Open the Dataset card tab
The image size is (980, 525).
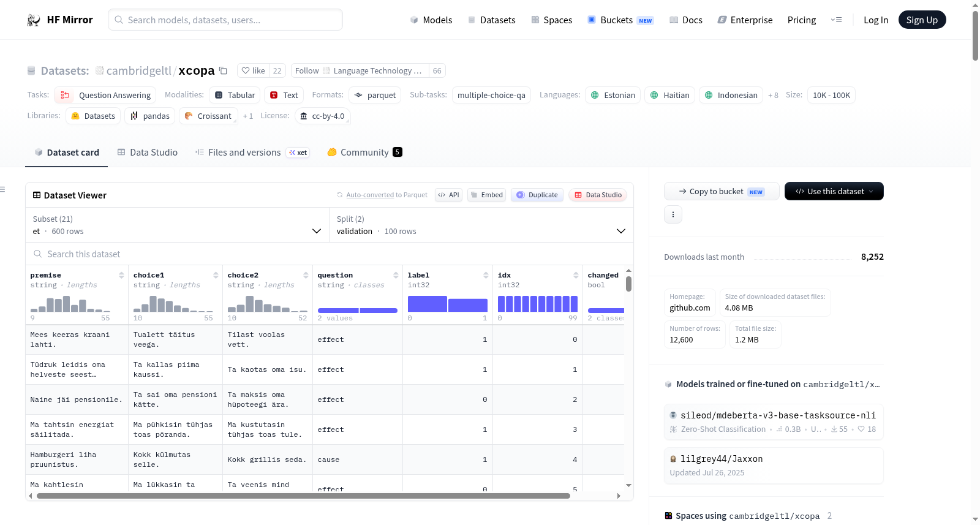pos(67,153)
